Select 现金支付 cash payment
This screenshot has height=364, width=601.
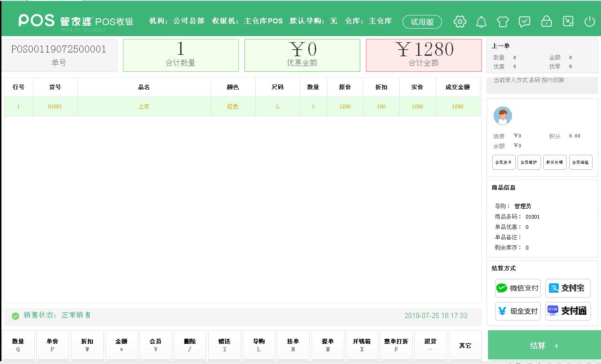(518, 311)
